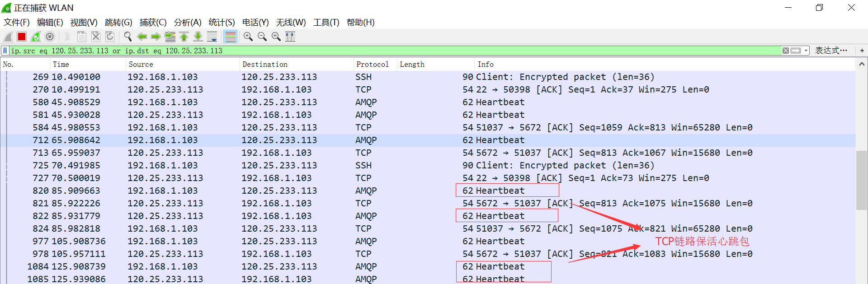The height and width of the screenshot is (284, 868).
Task: Sort packets by Protocol column header
Action: (x=372, y=64)
